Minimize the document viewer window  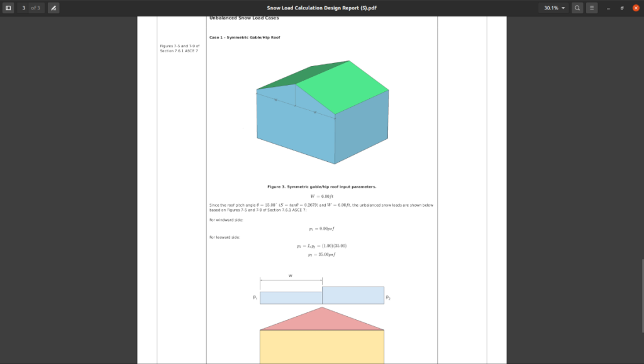608,8
